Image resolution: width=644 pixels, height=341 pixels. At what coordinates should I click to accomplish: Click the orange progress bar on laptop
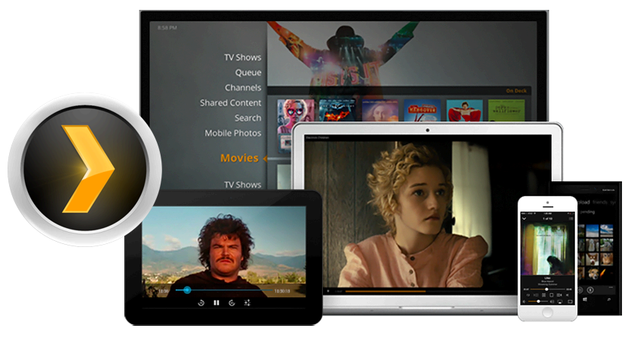point(385,291)
